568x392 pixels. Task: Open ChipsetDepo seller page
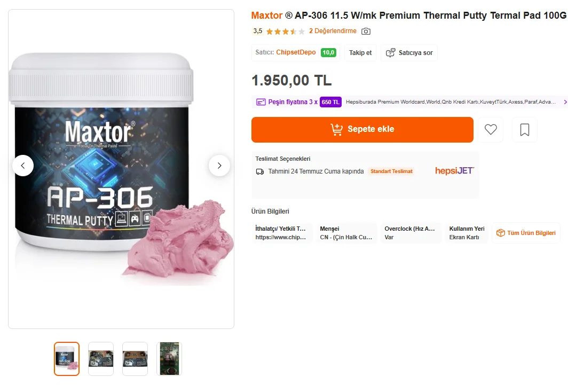[296, 52]
